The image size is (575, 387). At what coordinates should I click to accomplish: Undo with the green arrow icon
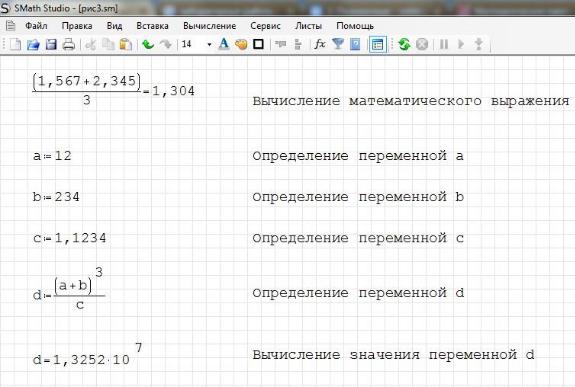tap(148, 44)
